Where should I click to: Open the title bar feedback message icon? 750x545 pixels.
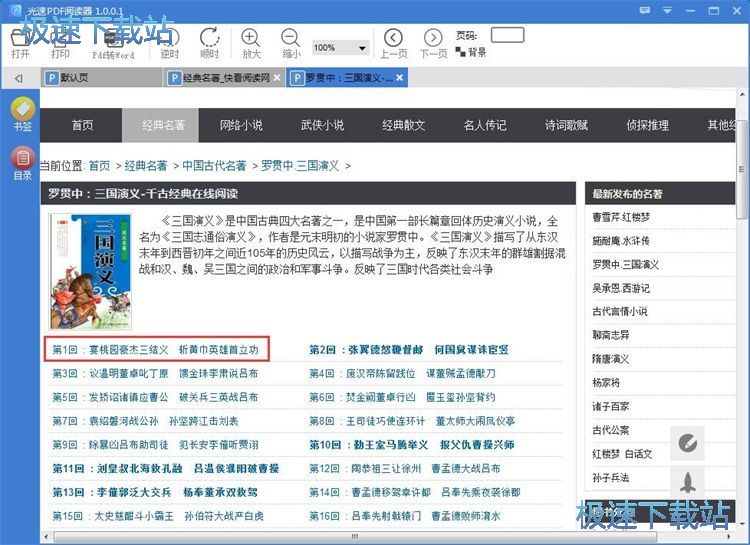[x=644, y=10]
